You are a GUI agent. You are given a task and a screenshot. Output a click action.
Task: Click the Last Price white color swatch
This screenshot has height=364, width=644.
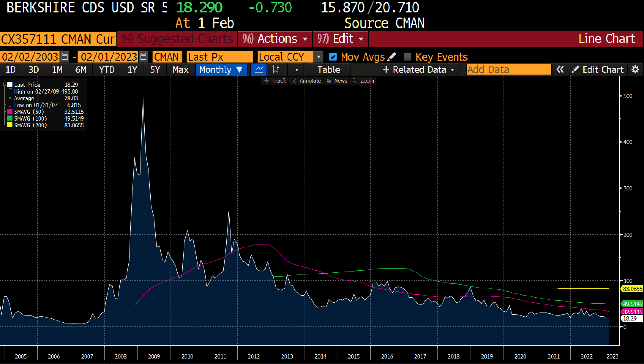(10, 84)
